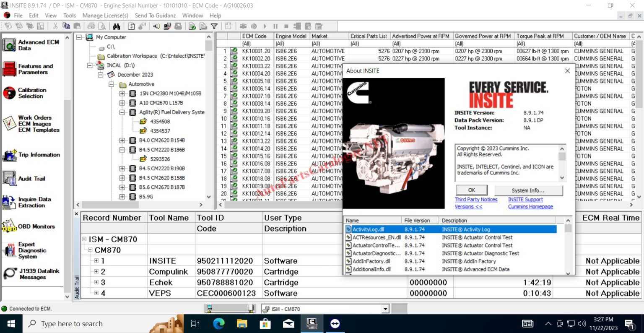Collapse the INCAL (D:\) tree node

click(89, 65)
